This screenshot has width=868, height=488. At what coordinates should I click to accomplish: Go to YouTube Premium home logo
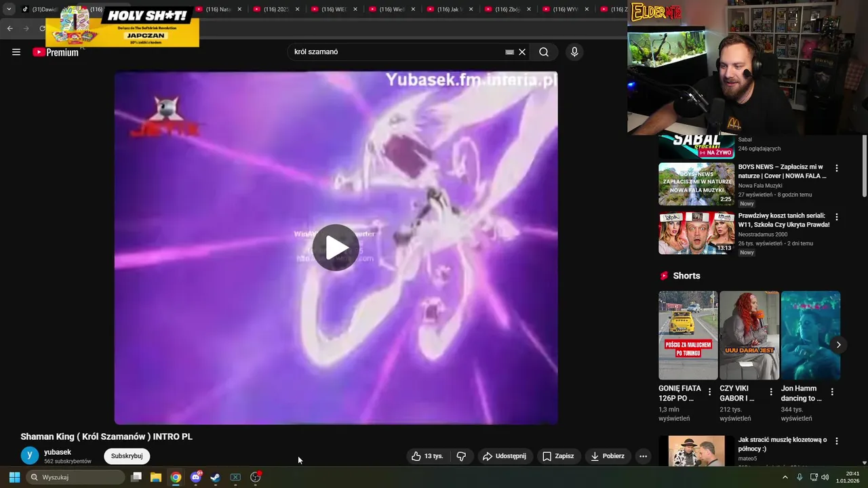(56, 52)
